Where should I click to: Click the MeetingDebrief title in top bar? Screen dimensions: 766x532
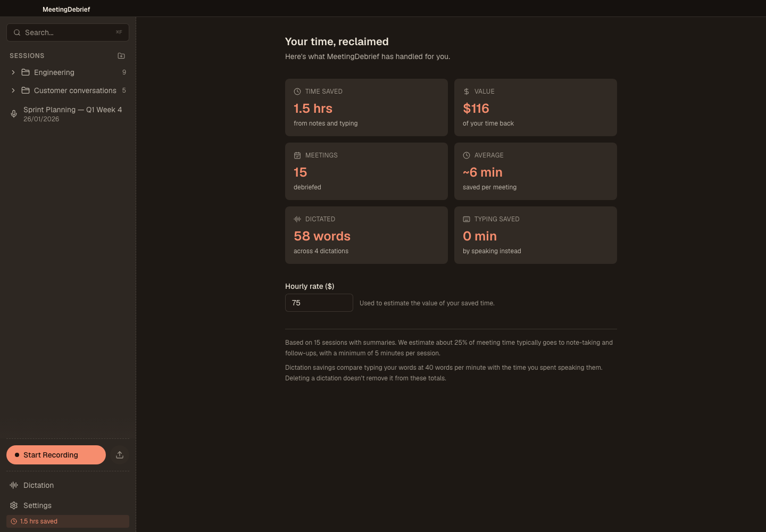point(66,10)
